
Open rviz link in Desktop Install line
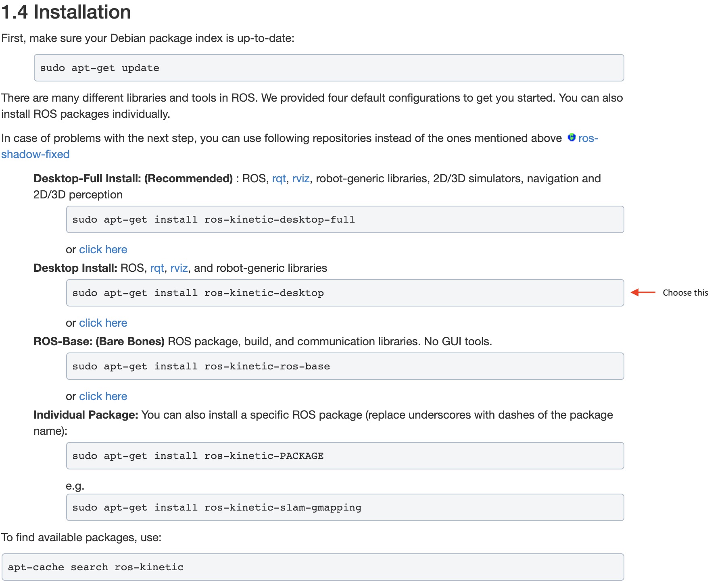tap(179, 268)
